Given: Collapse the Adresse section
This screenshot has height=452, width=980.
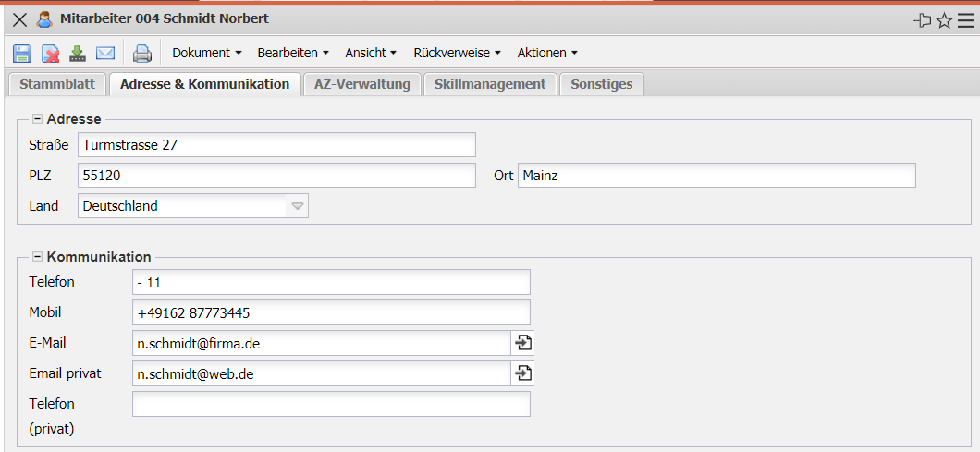Looking at the screenshot, I should pos(38,118).
